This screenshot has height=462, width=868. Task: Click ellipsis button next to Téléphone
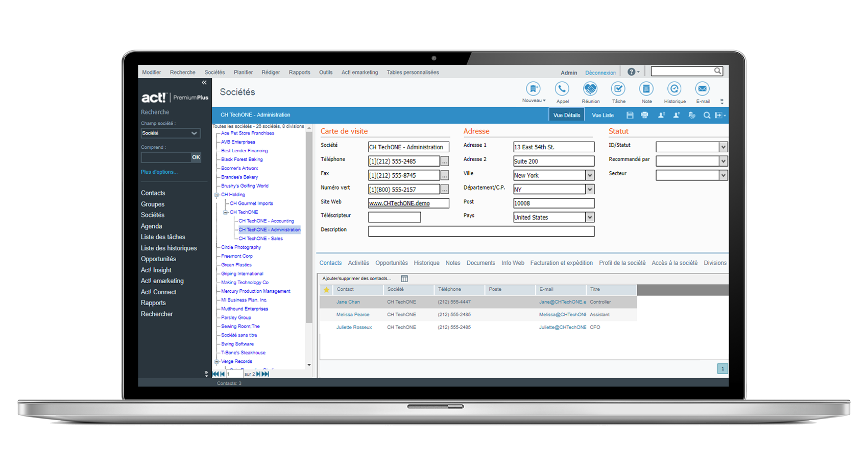click(x=445, y=161)
